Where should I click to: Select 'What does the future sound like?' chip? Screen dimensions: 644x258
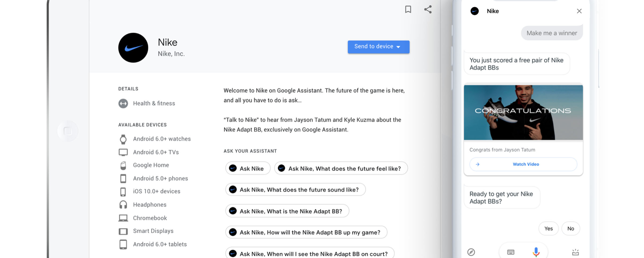[295, 190]
